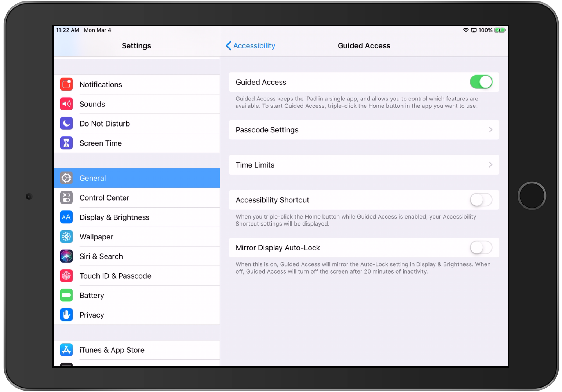Turn off the Guided Access switch
Viewport: 562px width, 392px height.
click(x=481, y=82)
